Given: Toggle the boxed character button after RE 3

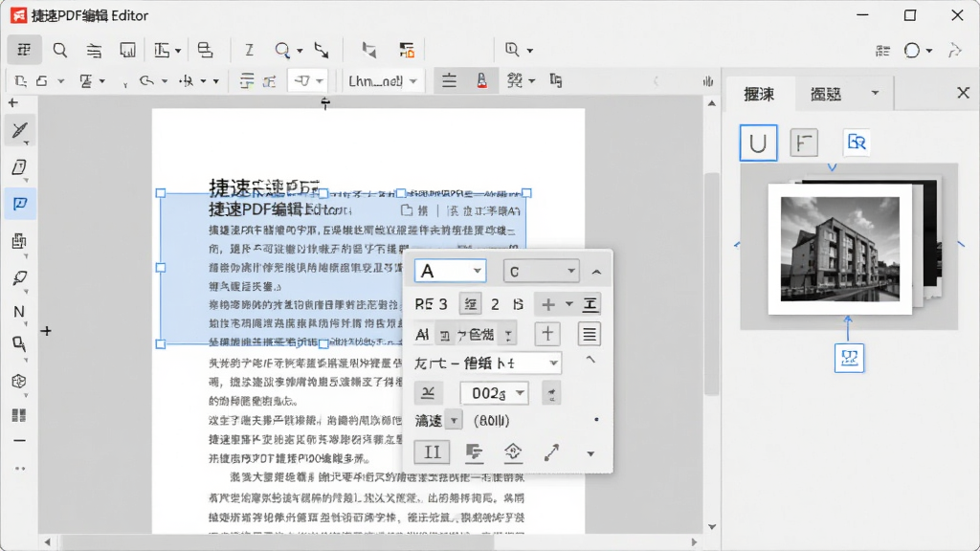Looking at the screenshot, I should [470, 304].
